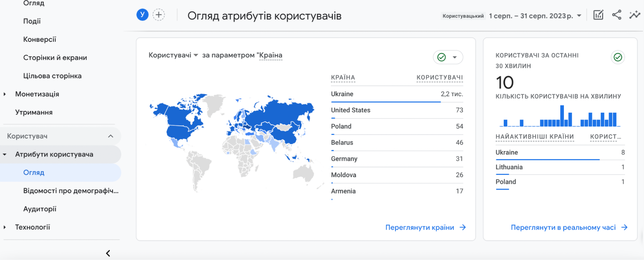
Task: Collapse the Користувач section
Action: (111, 136)
